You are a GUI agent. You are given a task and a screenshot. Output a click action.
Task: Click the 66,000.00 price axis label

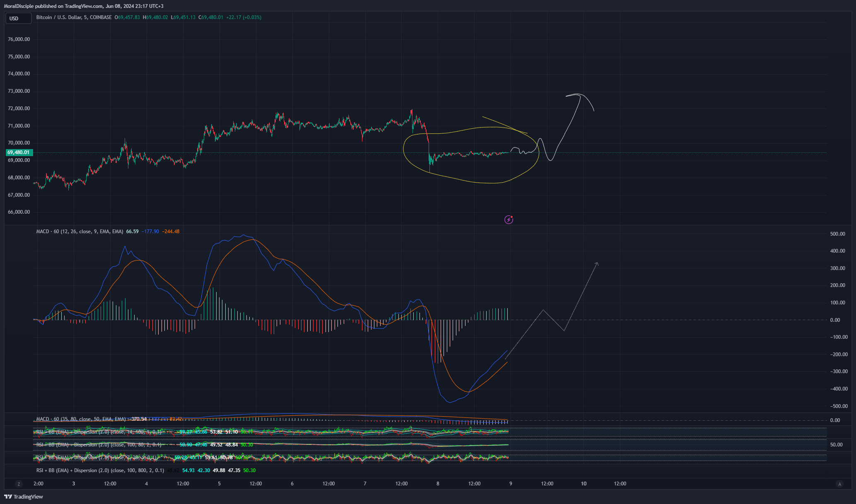point(19,212)
